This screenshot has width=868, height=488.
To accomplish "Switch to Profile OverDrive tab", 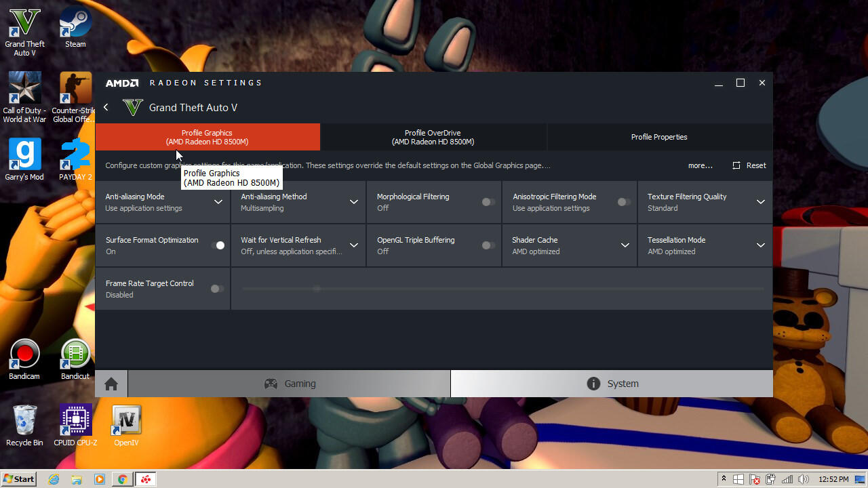I will (x=433, y=137).
